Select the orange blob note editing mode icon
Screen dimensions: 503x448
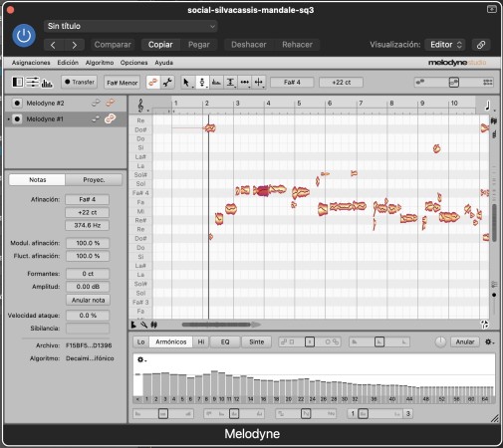[153, 82]
